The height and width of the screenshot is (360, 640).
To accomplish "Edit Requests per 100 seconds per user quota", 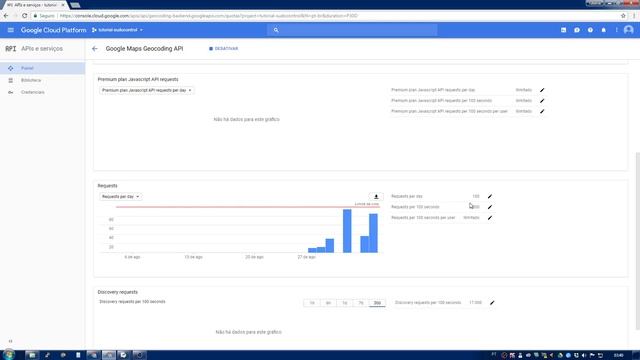I will (490, 218).
